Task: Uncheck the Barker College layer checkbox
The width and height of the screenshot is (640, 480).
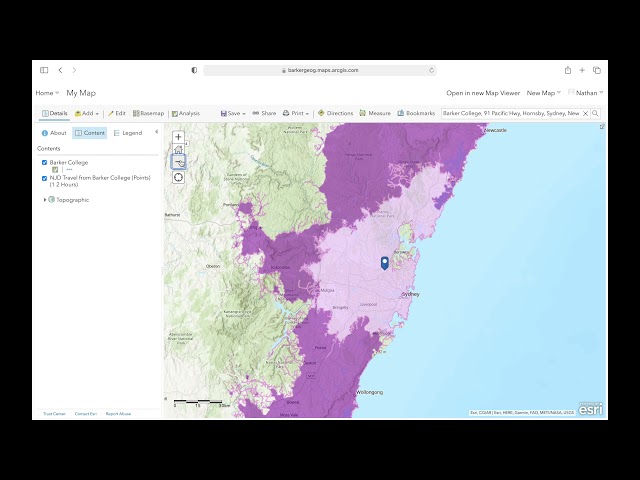Action: [x=44, y=162]
